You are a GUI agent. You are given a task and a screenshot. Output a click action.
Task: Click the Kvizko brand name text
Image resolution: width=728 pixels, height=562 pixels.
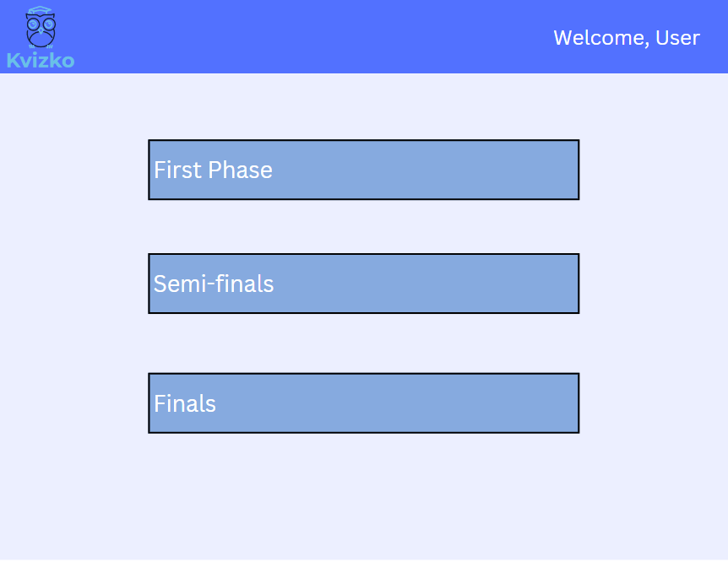40,61
